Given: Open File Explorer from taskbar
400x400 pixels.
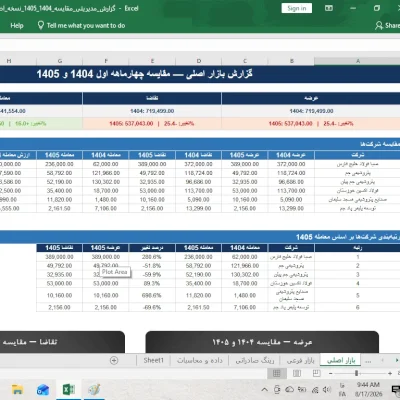Looking at the screenshot, I should point(17,389).
